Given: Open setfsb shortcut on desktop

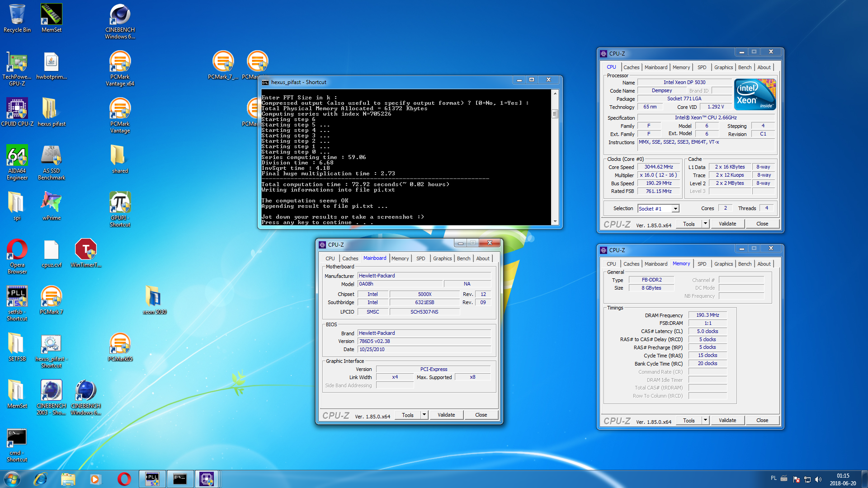Looking at the screenshot, I should [x=17, y=303].
